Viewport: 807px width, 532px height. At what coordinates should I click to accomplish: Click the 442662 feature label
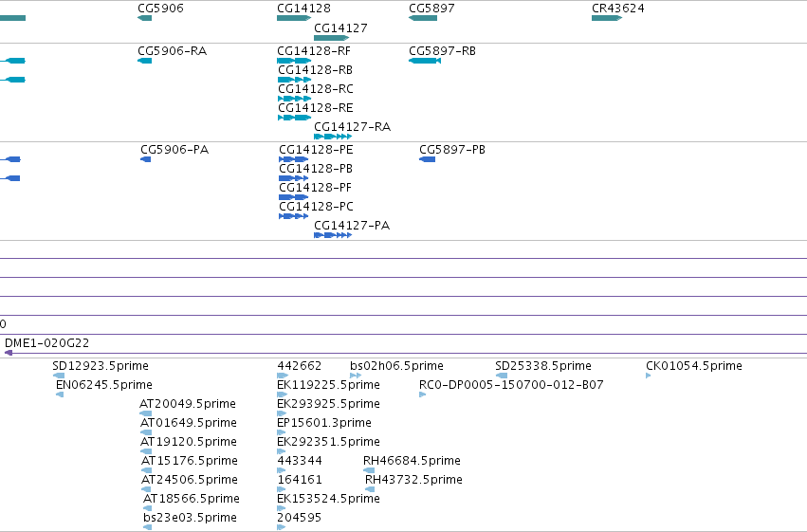pos(299,366)
